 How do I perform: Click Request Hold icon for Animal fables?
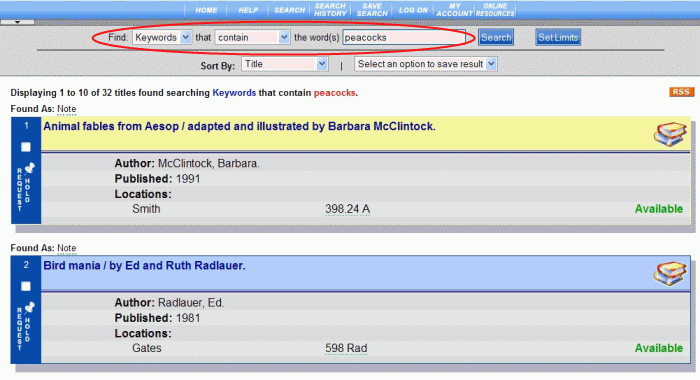click(25, 187)
